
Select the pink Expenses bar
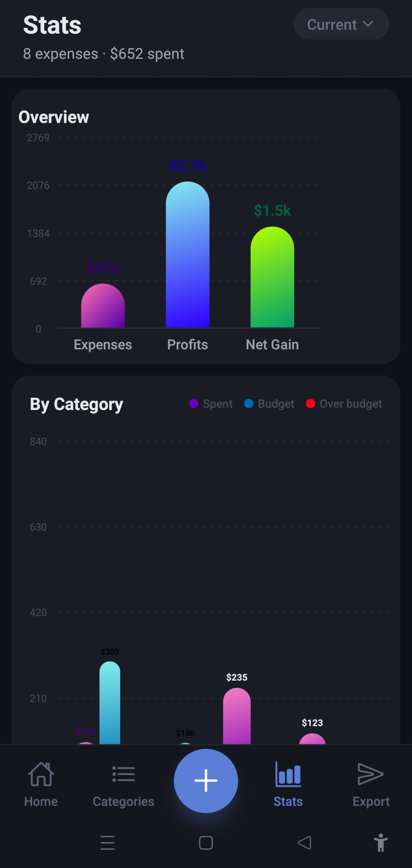tap(103, 307)
